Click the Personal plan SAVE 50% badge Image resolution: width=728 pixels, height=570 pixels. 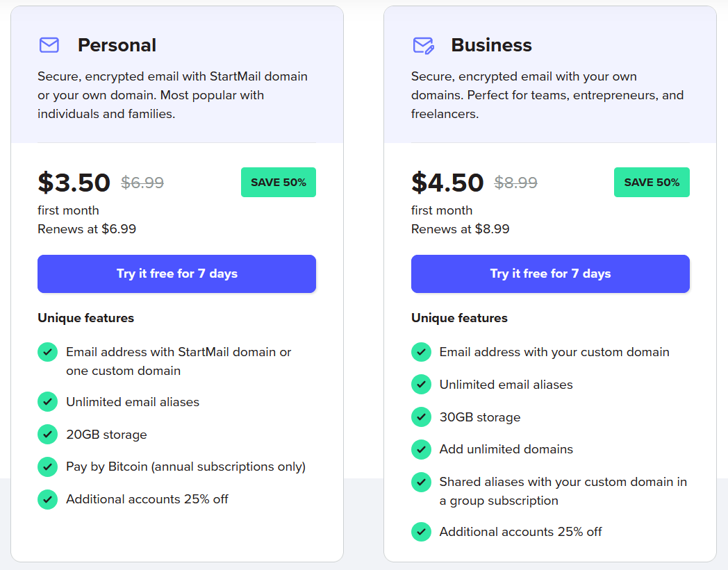point(279,183)
